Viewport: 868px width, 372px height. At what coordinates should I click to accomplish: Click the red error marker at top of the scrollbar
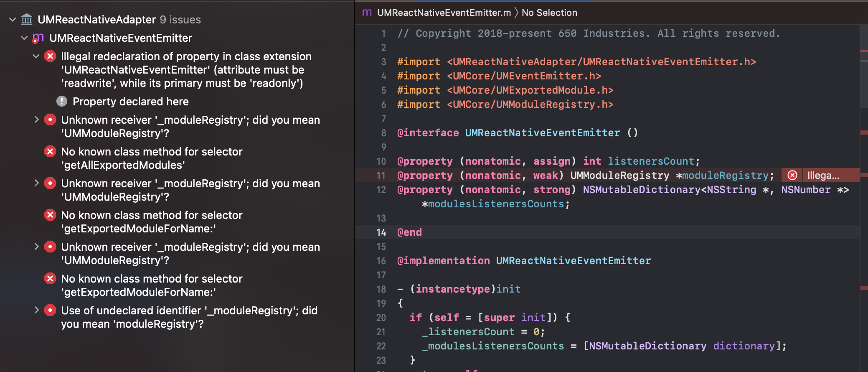(864, 51)
